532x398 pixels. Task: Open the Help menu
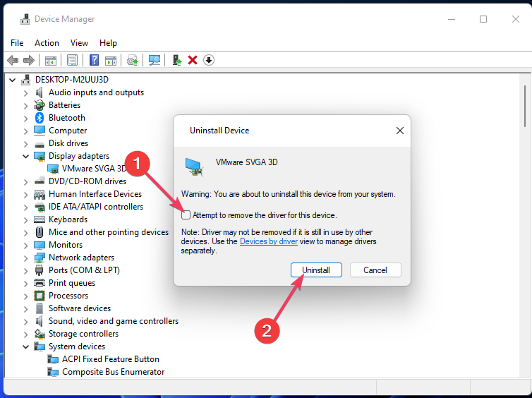(108, 43)
